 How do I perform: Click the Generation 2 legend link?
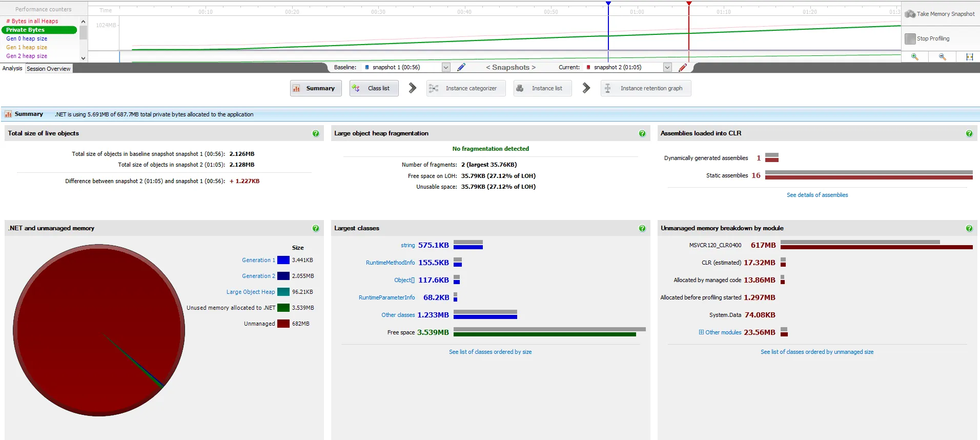pyautogui.click(x=258, y=276)
